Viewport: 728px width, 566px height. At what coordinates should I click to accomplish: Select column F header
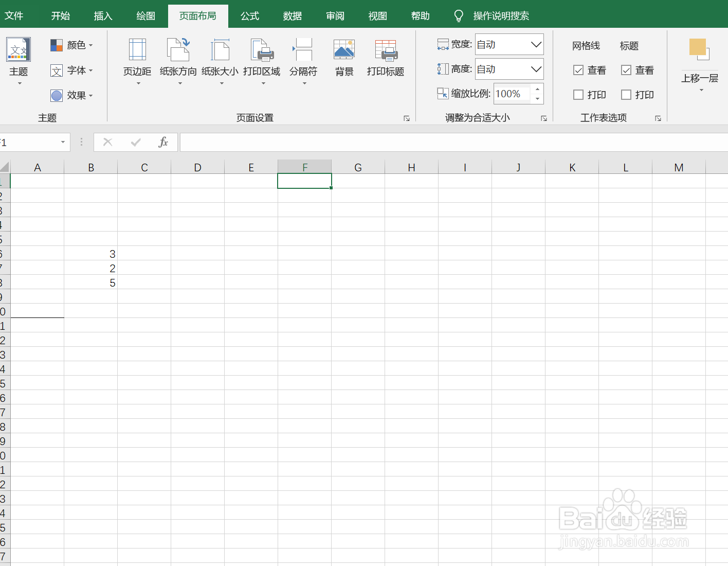pyautogui.click(x=305, y=167)
